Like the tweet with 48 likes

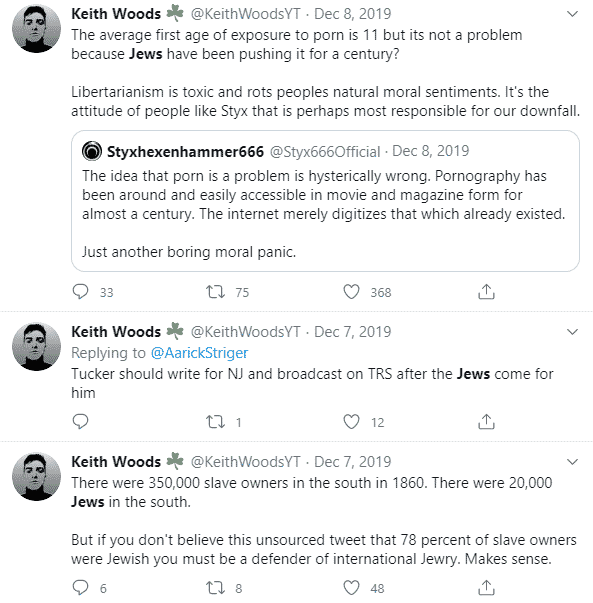(x=351, y=588)
